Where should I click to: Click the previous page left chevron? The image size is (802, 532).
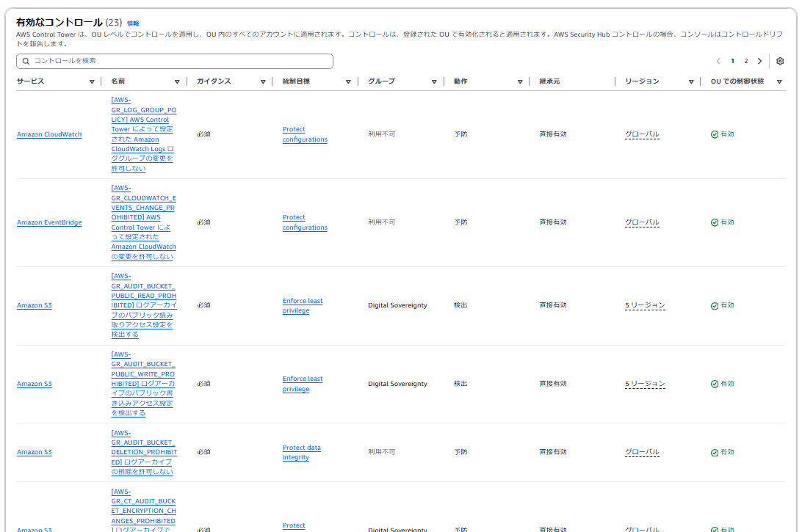[x=718, y=61]
